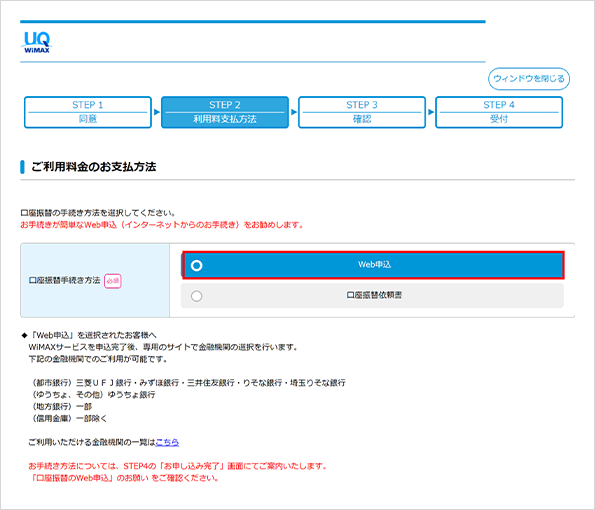
Task: Select the STEP 1 同意 step box
Action: click(88, 112)
